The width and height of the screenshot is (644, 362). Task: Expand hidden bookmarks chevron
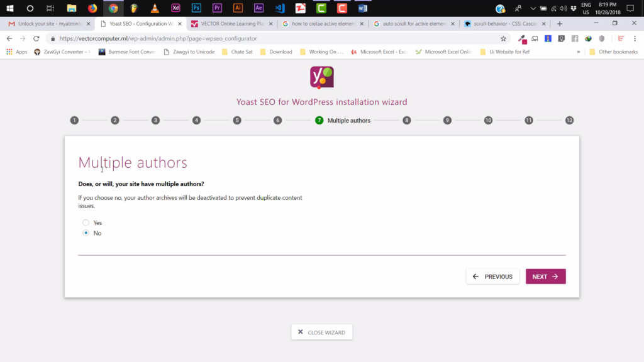(x=579, y=52)
